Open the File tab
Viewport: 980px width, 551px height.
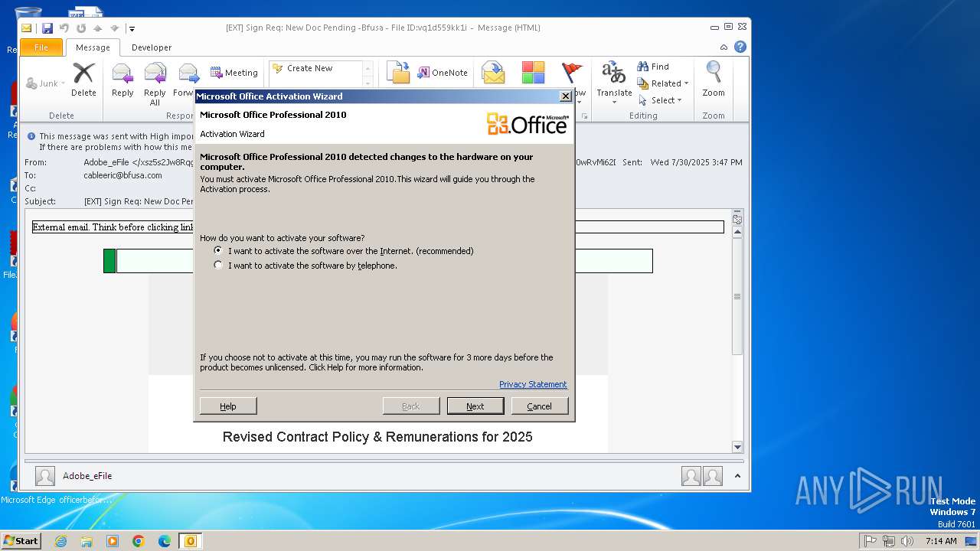41,47
